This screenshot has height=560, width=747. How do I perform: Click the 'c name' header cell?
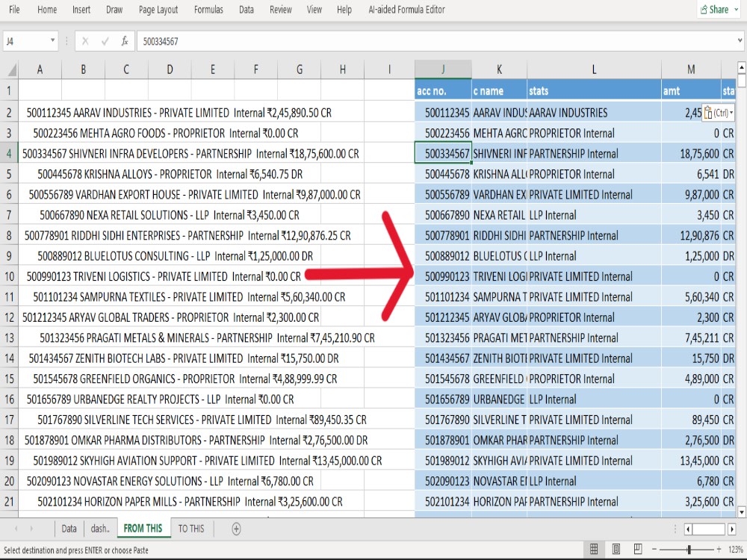(x=499, y=90)
